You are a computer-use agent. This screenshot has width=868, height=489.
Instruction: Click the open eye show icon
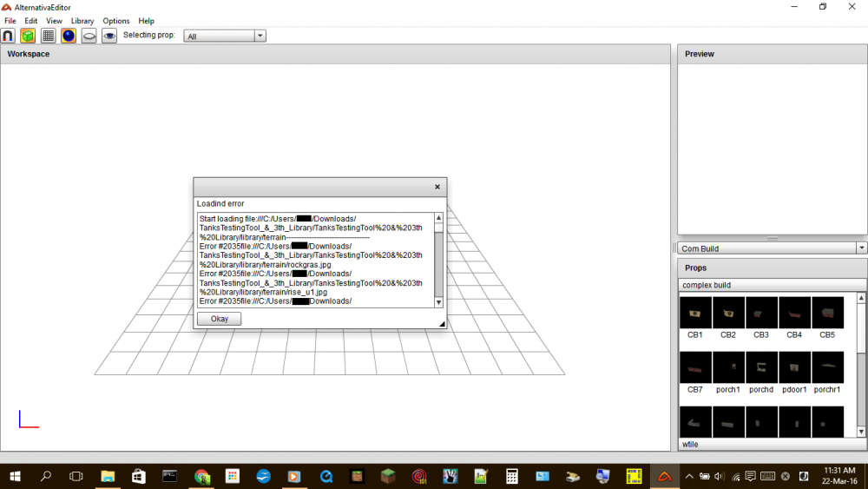coord(109,36)
